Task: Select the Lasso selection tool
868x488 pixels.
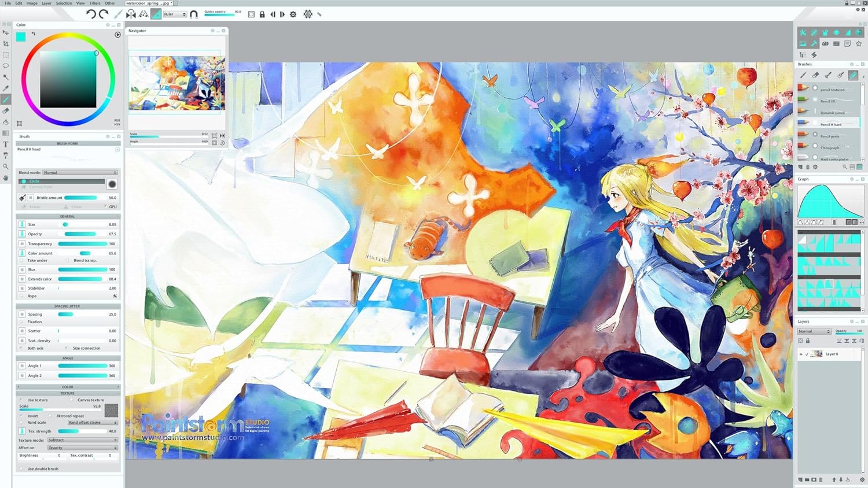Action: [x=6, y=66]
